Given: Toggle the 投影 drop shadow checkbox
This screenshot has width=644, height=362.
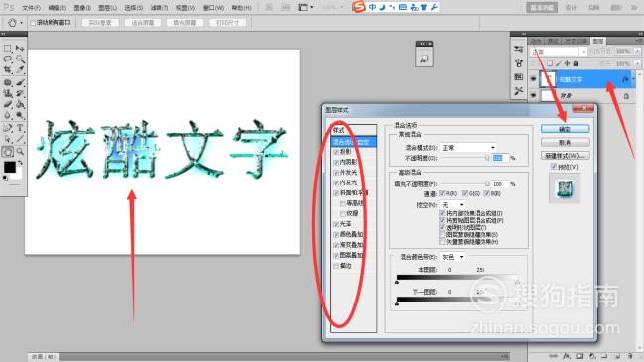Looking at the screenshot, I should tap(336, 152).
